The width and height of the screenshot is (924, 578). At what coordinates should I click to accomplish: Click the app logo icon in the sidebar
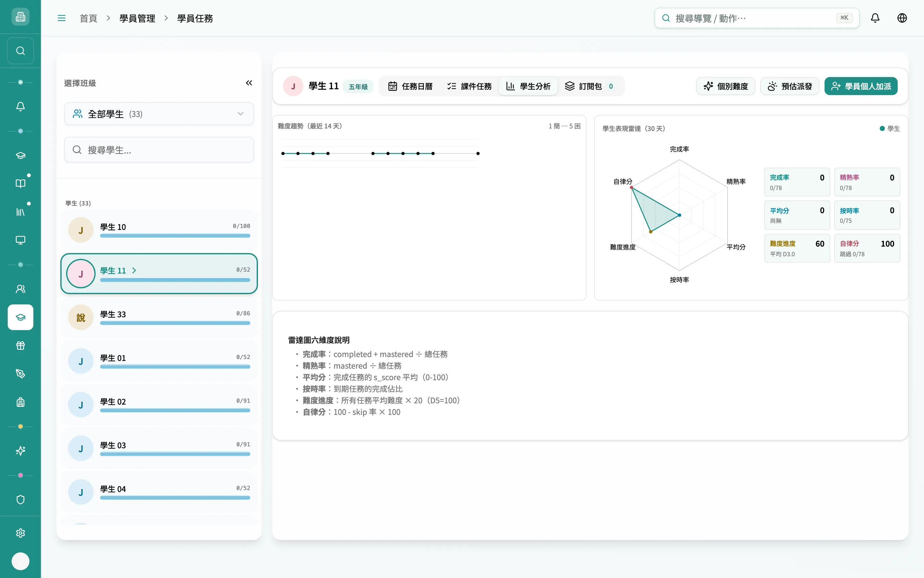[20, 17]
